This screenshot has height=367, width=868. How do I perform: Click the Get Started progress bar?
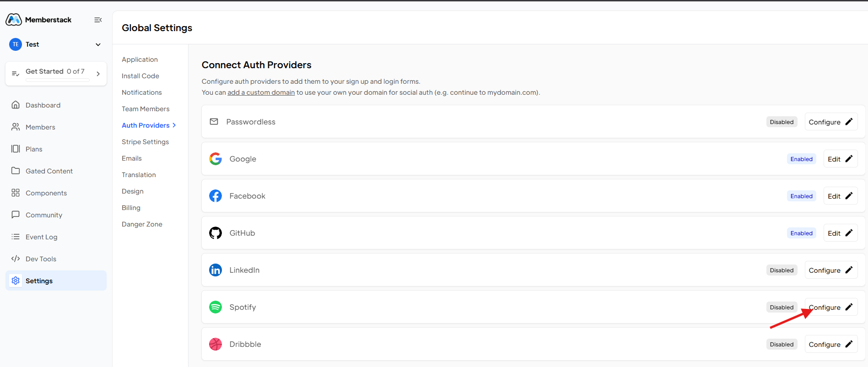click(57, 80)
